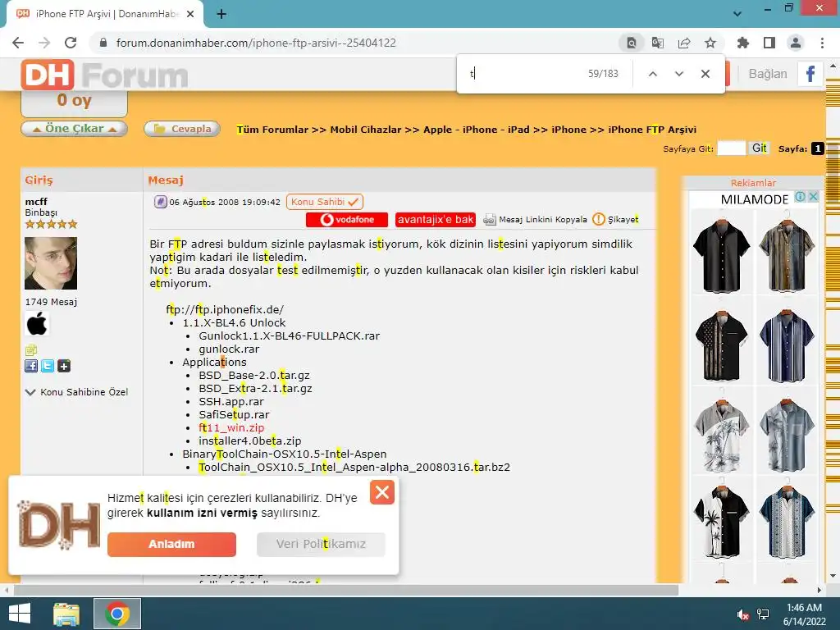Close the MILAMODE ad with X icon
Screen dimensions: 840x630
click(813, 197)
